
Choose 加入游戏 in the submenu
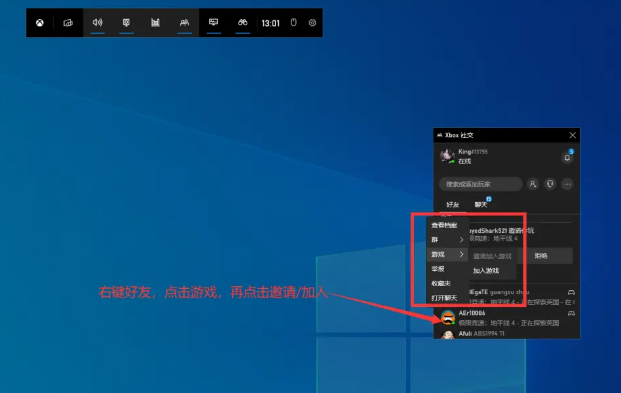[x=492, y=271]
